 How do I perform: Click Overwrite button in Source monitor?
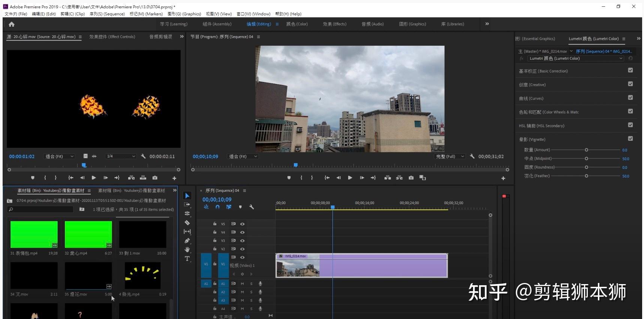pyautogui.click(x=143, y=178)
